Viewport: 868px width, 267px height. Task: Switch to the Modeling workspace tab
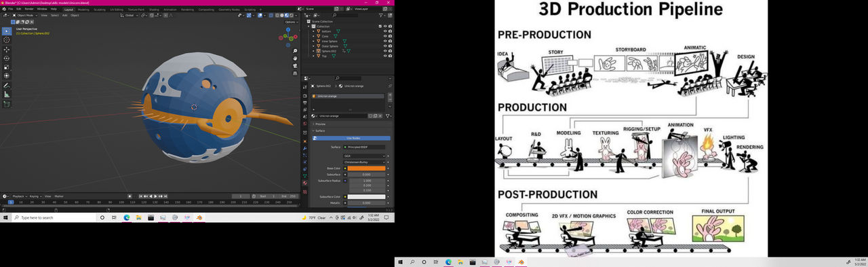[x=83, y=10]
